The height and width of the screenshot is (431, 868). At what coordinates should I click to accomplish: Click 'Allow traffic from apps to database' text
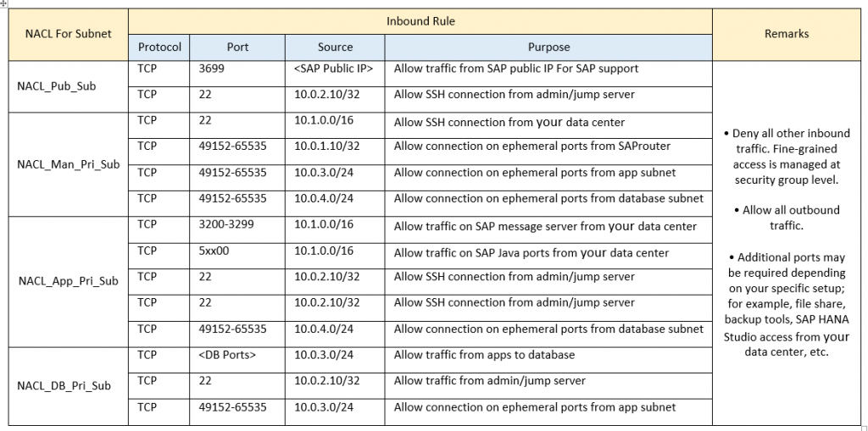coord(484,355)
